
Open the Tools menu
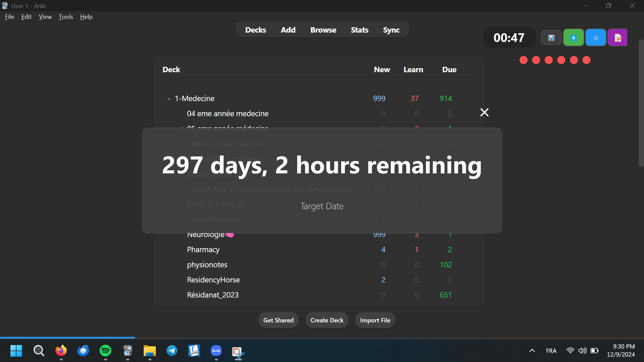pyautogui.click(x=66, y=17)
